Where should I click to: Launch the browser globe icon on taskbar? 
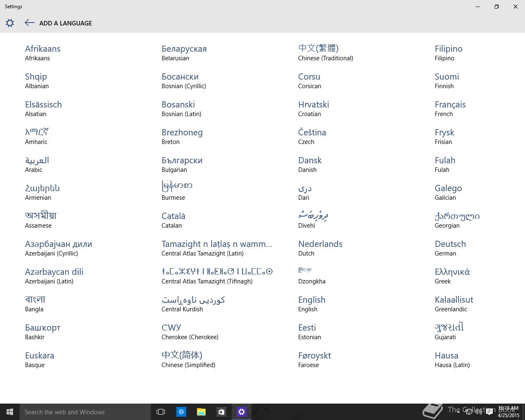tap(181, 412)
